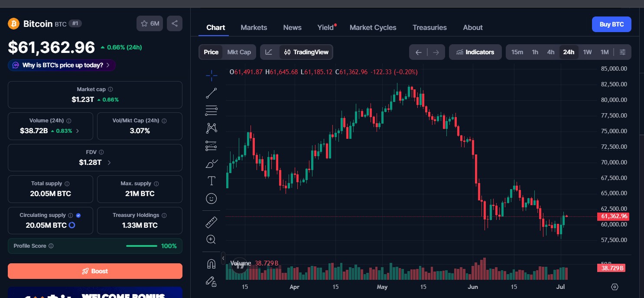
Task: Activate the zoom in tool
Action: 211,239
